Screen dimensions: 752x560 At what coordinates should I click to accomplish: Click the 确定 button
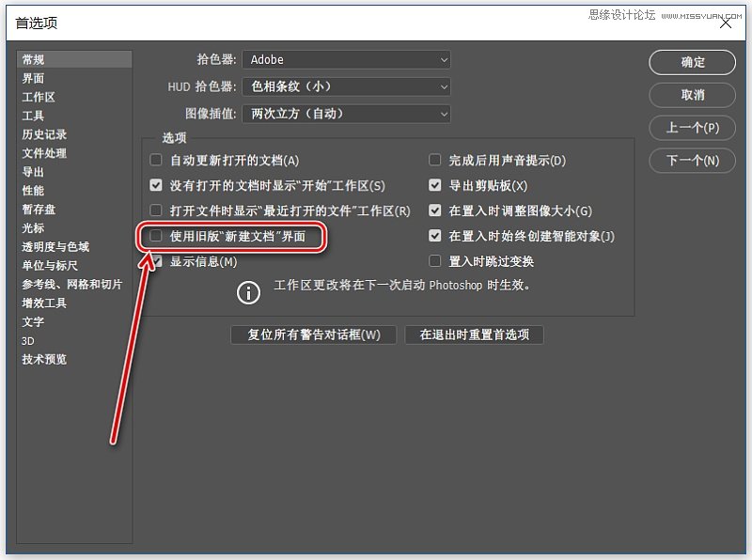692,62
